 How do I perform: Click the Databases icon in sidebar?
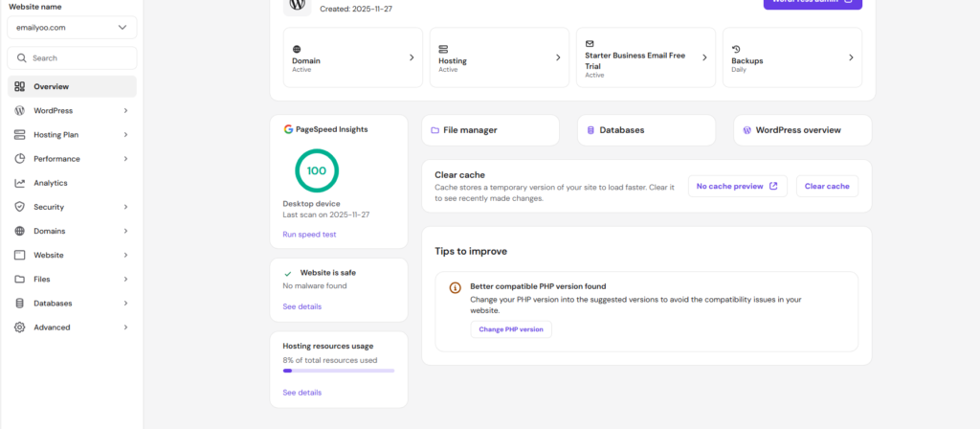(x=20, y=304)
